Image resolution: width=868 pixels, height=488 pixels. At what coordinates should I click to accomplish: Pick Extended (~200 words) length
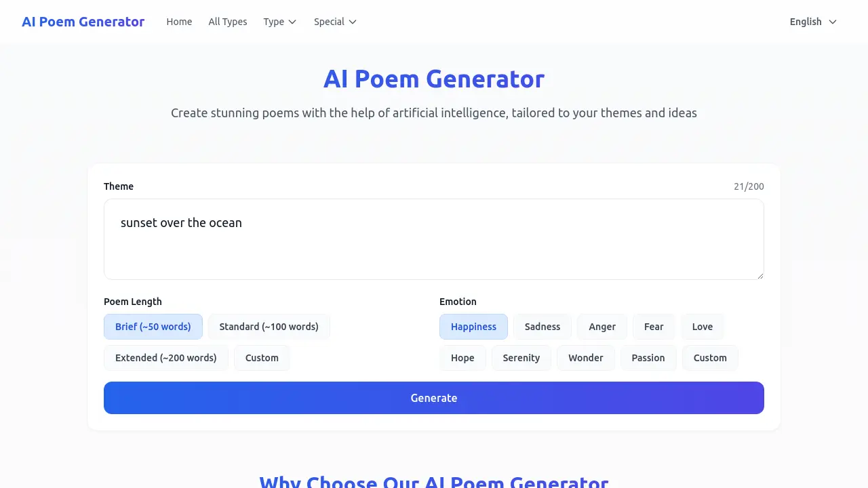pyautogui.click(x=165, y=357)
